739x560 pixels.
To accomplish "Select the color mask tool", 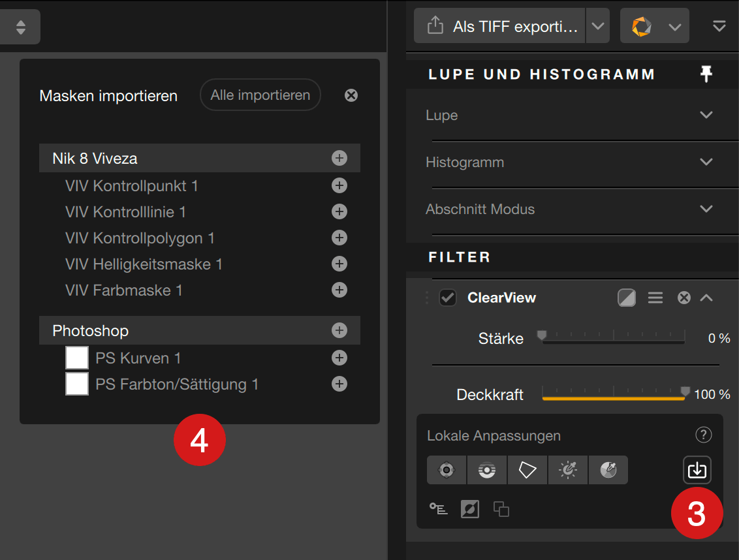I will click(608, 470).
